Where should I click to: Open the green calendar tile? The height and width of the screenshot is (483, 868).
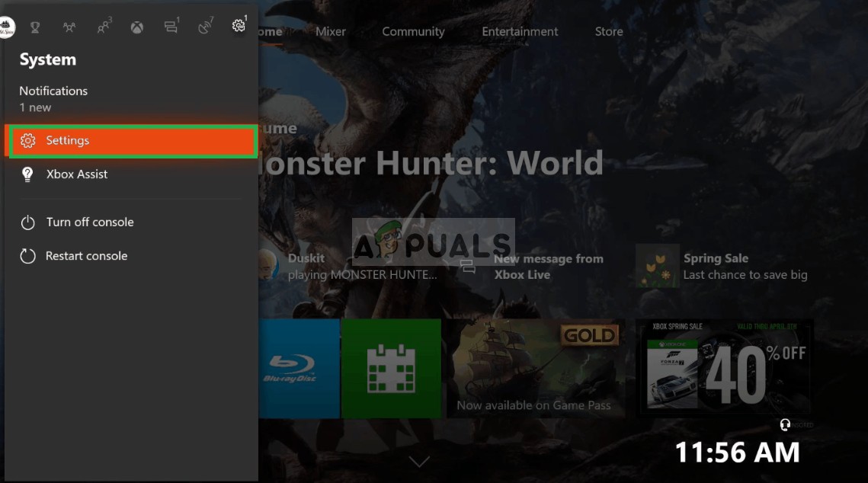[392, 369]
